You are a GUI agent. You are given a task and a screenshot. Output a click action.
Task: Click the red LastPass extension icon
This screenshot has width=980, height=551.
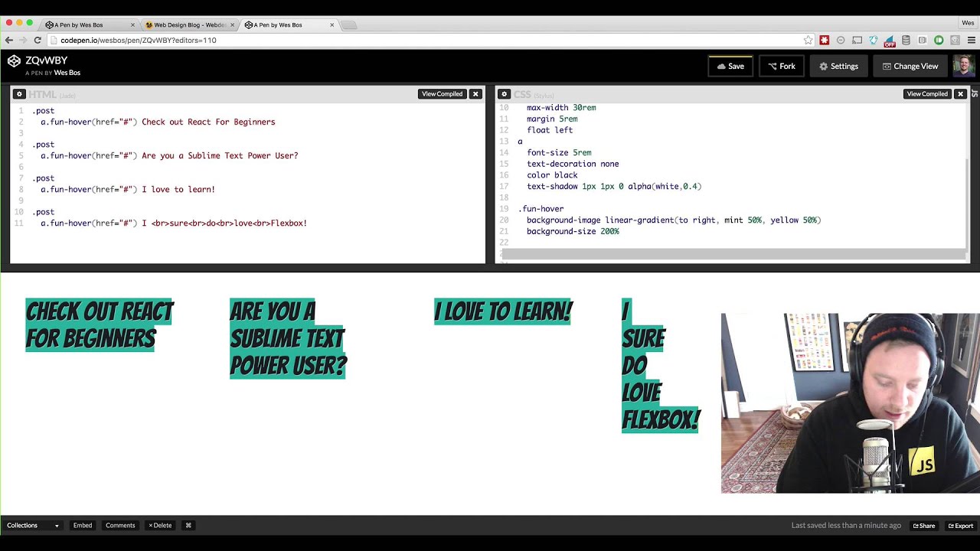pyautogui.click(x=825, y=40)
